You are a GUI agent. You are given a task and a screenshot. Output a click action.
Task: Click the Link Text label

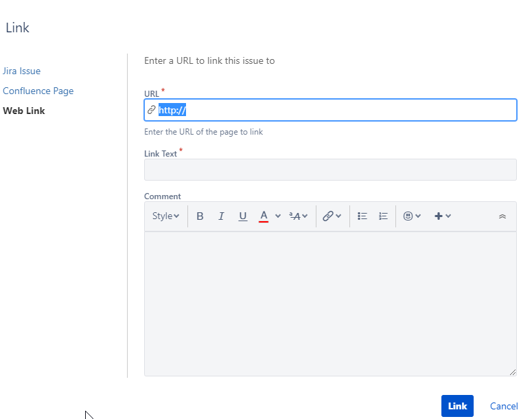(x=161, y=154)
